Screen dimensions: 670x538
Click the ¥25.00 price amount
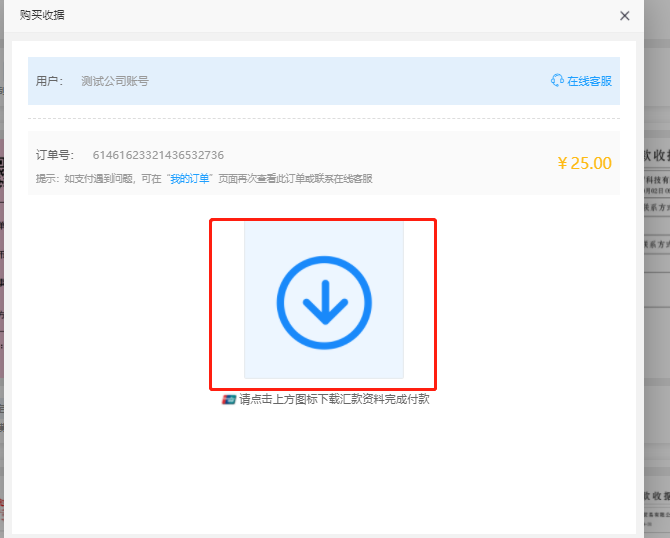tap(584, 163)
